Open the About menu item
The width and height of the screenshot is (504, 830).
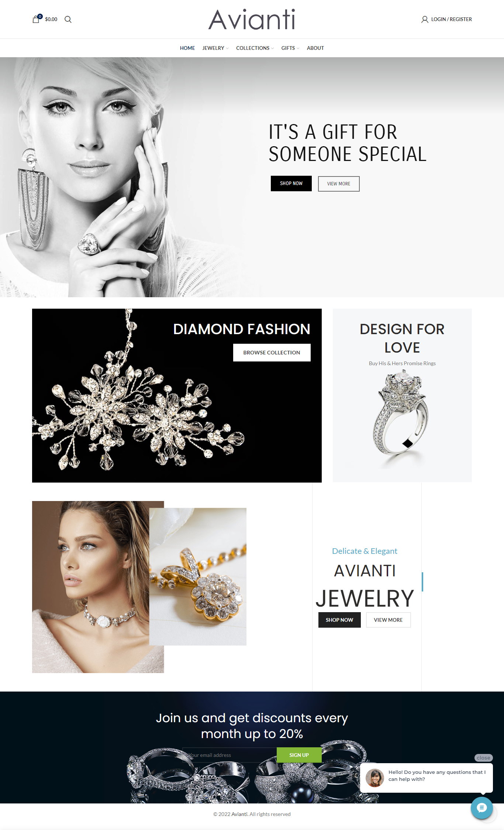[315, 48]
